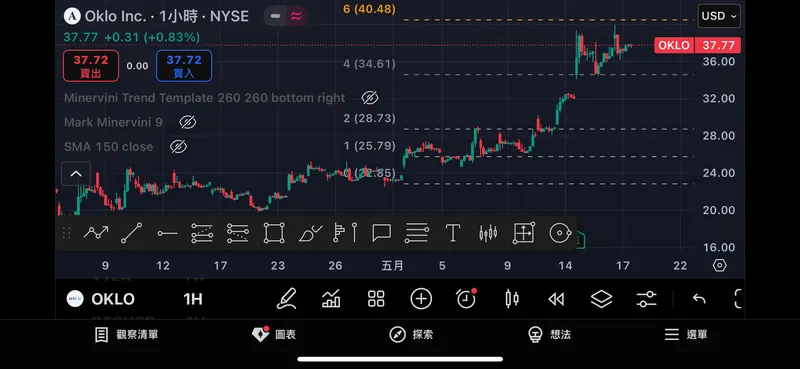800x369 pixels.
Task: Select the Fib level 2 (28.73) label
Action: [369, 118]
